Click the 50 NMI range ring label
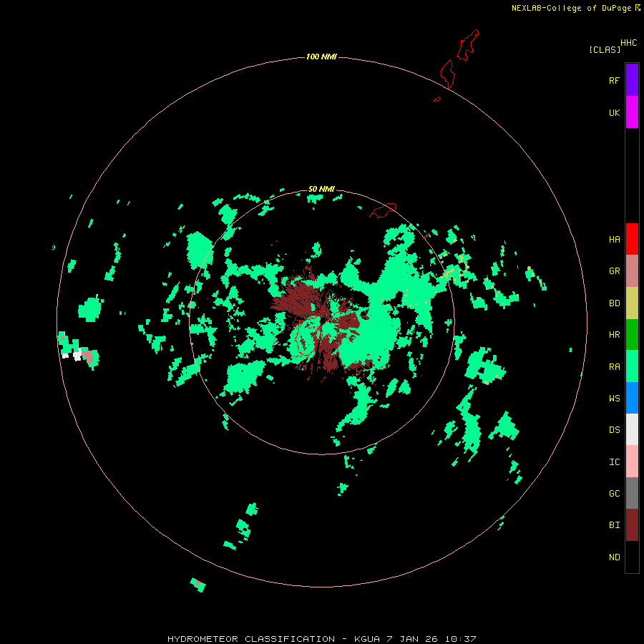The image size is (644, 644). pos(321,189)
